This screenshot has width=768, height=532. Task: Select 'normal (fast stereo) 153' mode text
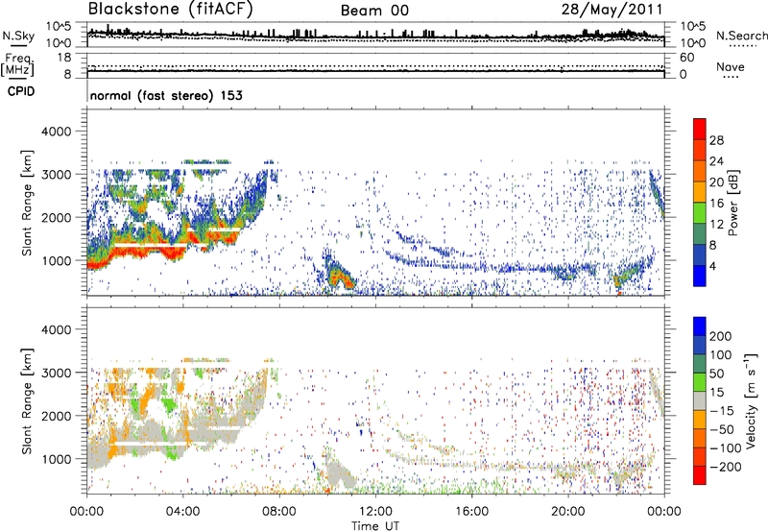click(x=166, y=95)
